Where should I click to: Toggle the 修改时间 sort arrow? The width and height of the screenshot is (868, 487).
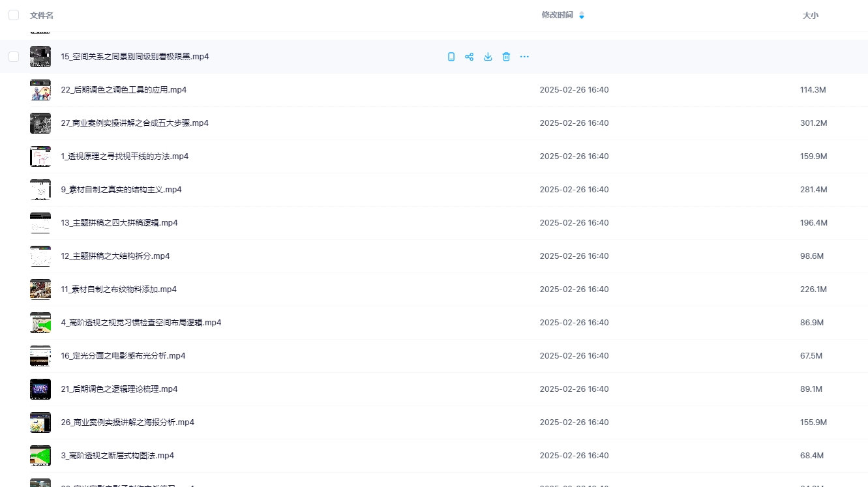coord(582,15)
